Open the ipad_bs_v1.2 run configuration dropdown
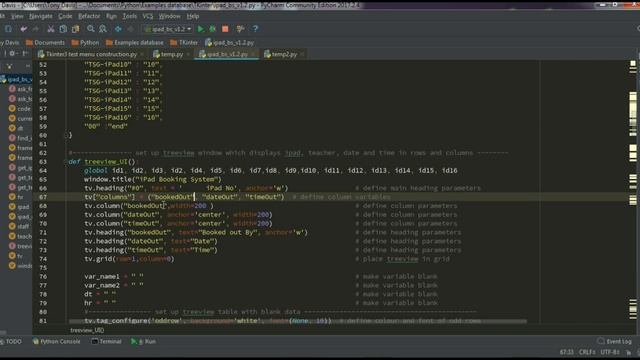Viewport: 640px width, 360px height. coord(169,29)
